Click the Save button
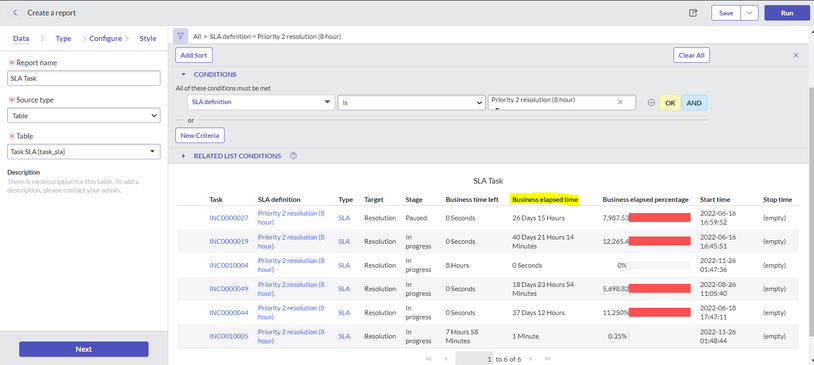The width and height of the screenshot is (814, 365). coord(726,13)
